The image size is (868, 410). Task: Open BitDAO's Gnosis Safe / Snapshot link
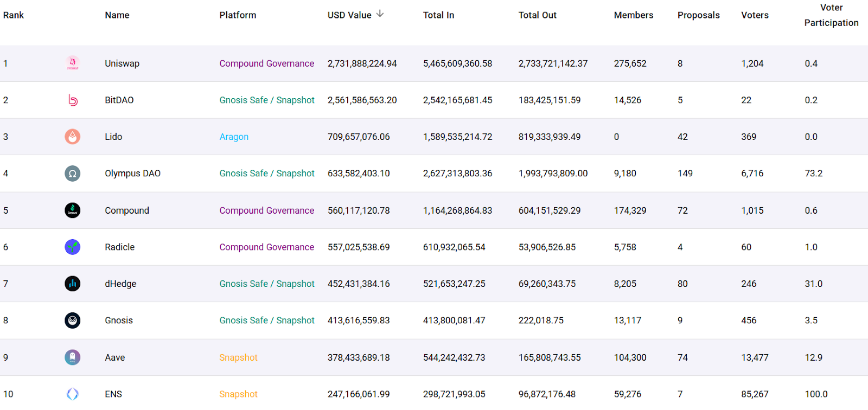[266, 100]
